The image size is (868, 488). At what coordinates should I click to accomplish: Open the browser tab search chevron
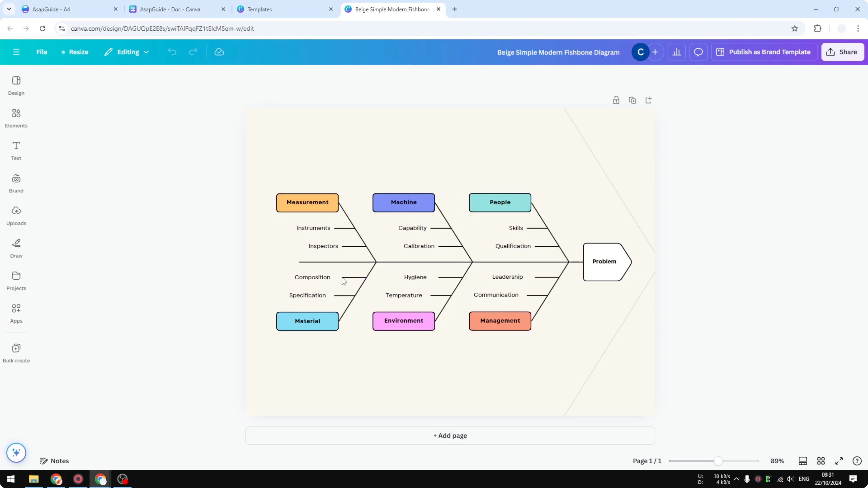pyautogui.click(x=9, y=9)
